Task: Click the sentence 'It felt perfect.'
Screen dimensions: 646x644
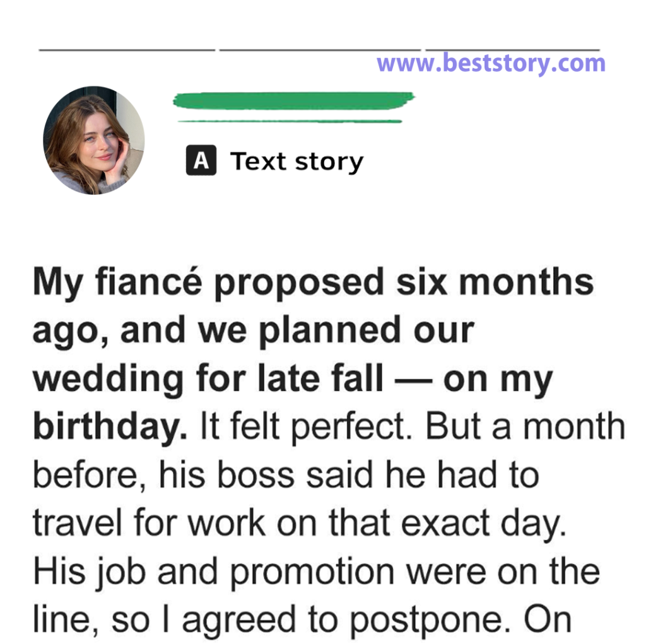Action: [306, 426]
